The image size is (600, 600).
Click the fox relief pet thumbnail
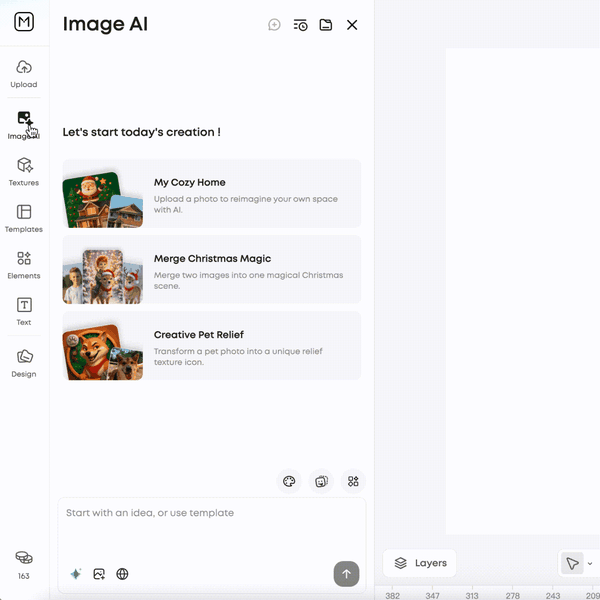[x=103, y=352]
